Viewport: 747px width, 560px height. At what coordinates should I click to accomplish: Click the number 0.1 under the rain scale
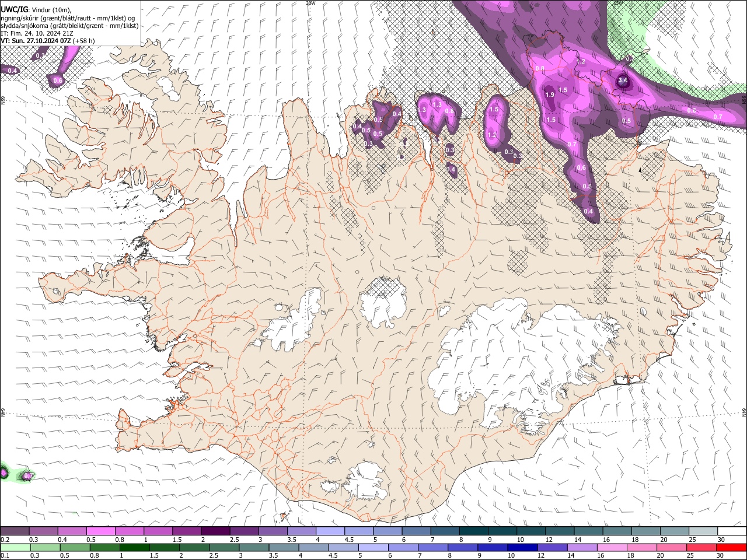click(x=5, y=555)
